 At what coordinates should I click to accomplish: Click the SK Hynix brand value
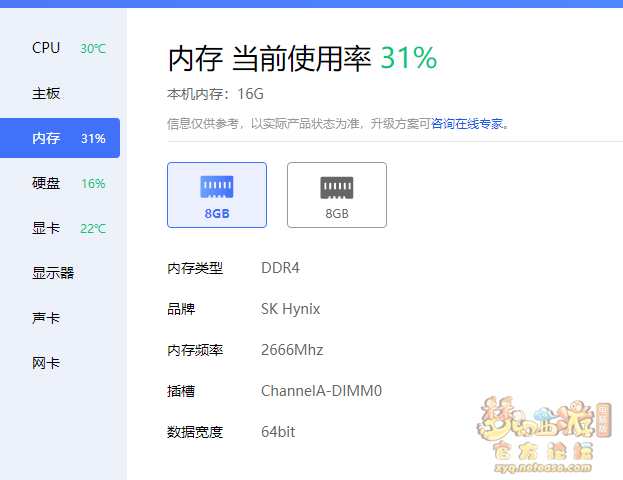(290, 309)
